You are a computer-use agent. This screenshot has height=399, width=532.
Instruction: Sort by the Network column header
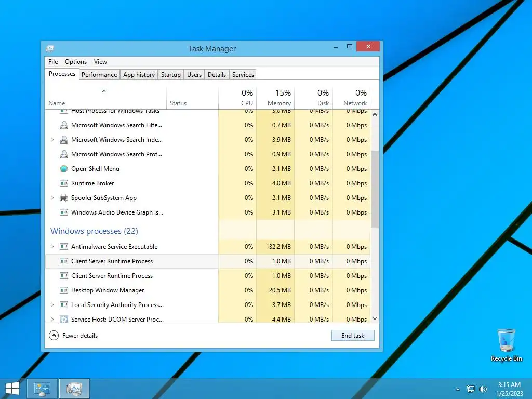coord(351,98)
